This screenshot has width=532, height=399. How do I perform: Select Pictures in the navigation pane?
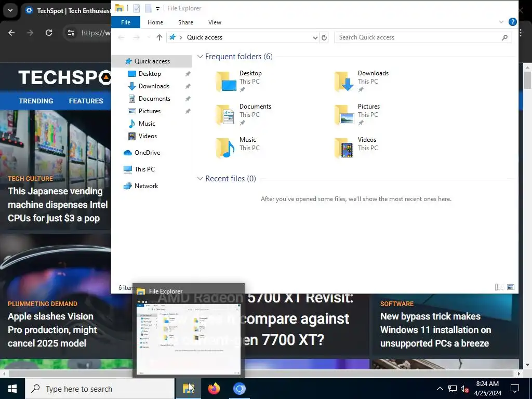coord(149,111)
